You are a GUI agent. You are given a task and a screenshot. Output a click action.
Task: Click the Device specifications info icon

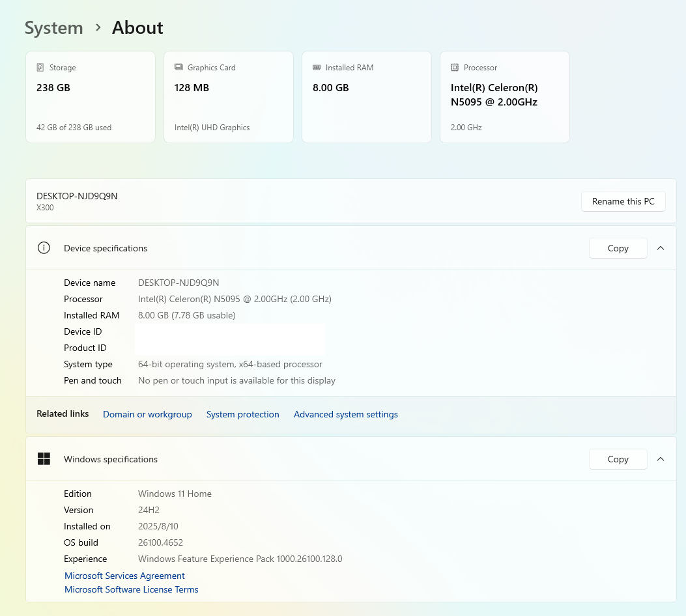(x=44, y=248)
